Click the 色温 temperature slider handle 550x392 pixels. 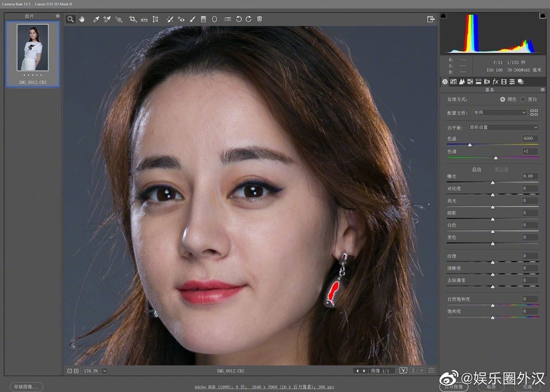470,145
